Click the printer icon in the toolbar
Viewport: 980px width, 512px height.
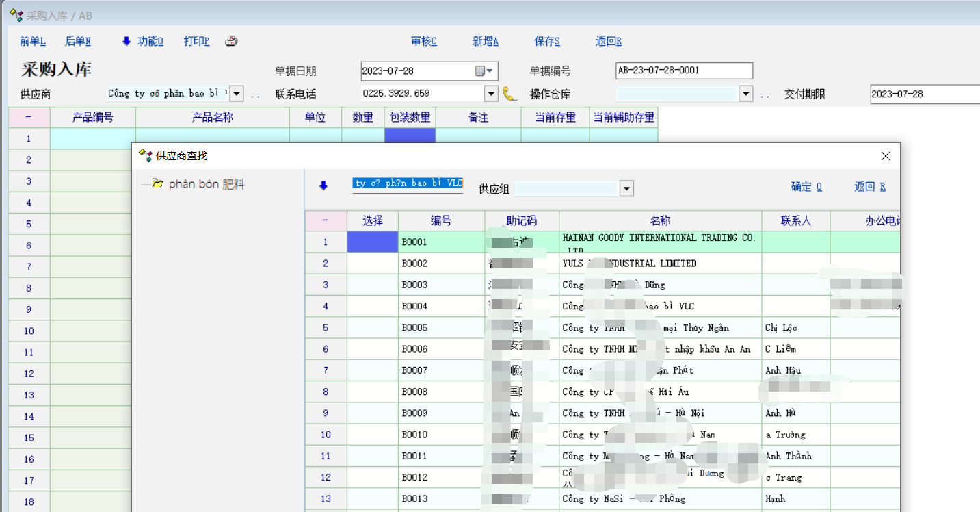pos(232,41)
